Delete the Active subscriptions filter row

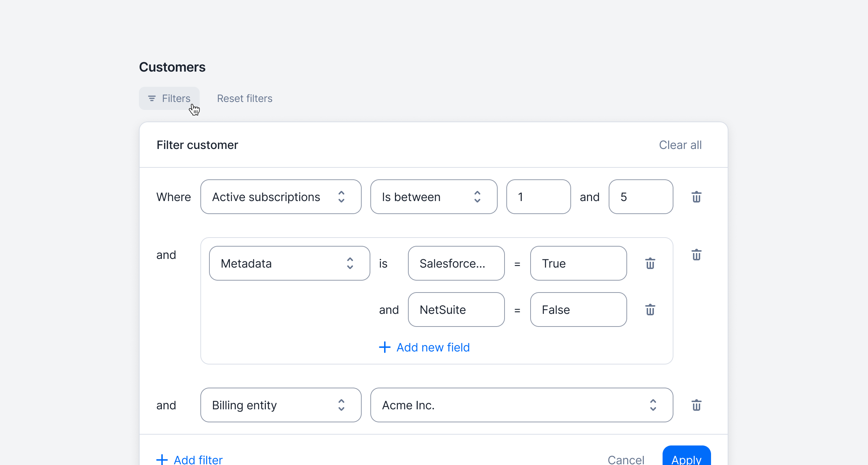(x=696, y=197)
